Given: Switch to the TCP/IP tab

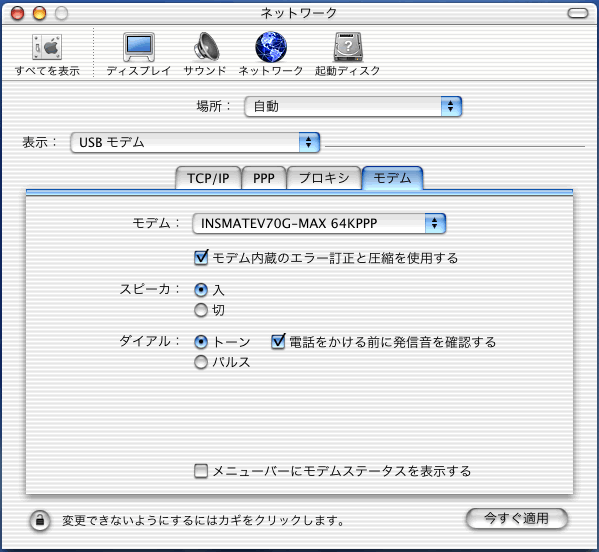Looking at the screenshot, I should (208, 178).
